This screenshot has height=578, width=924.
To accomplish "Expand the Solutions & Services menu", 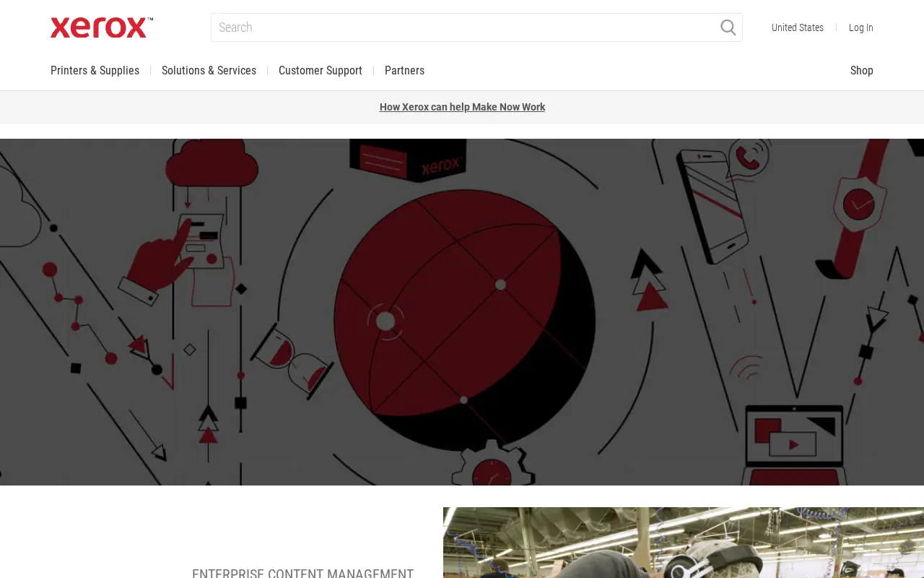I will click(209, 71).
